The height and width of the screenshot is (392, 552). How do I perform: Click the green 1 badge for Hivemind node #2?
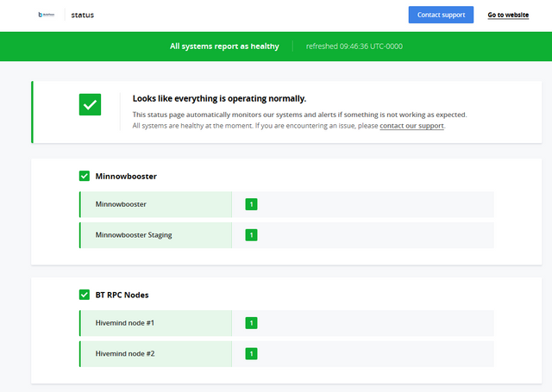click(251, 354)
